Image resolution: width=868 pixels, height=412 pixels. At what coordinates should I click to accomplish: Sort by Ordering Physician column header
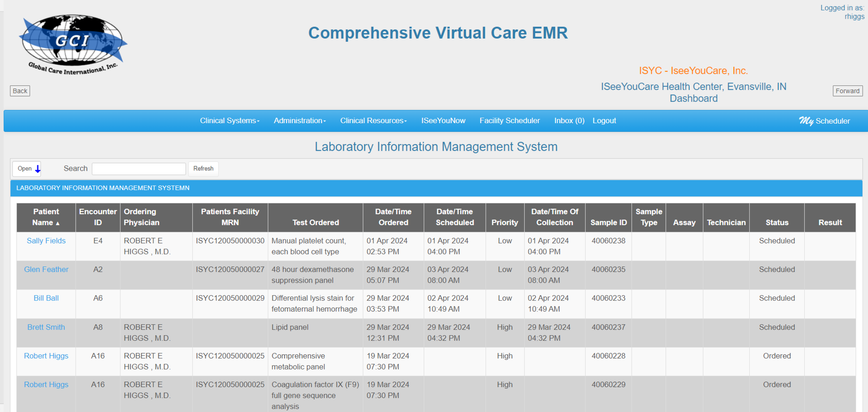click(156, 217)
